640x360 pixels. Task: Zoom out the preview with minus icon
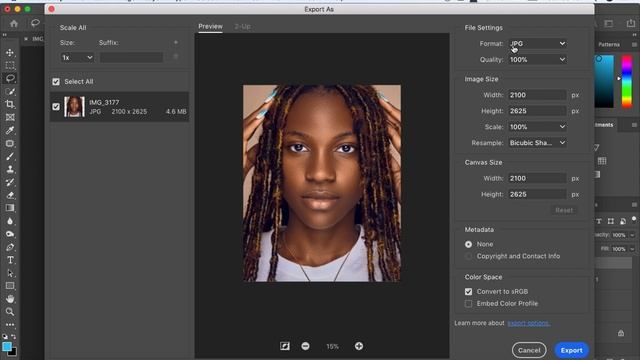(x=305, y=346)
